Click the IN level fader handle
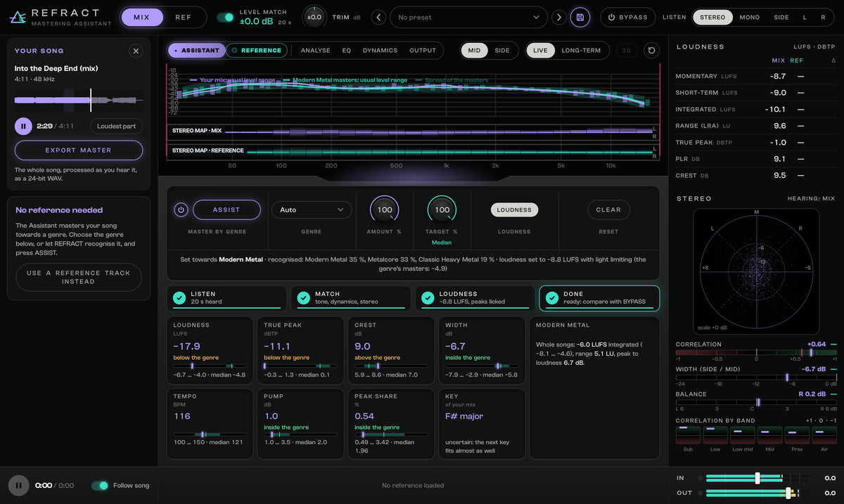This screenshot has height=504, width=844. tap(757, 478)
